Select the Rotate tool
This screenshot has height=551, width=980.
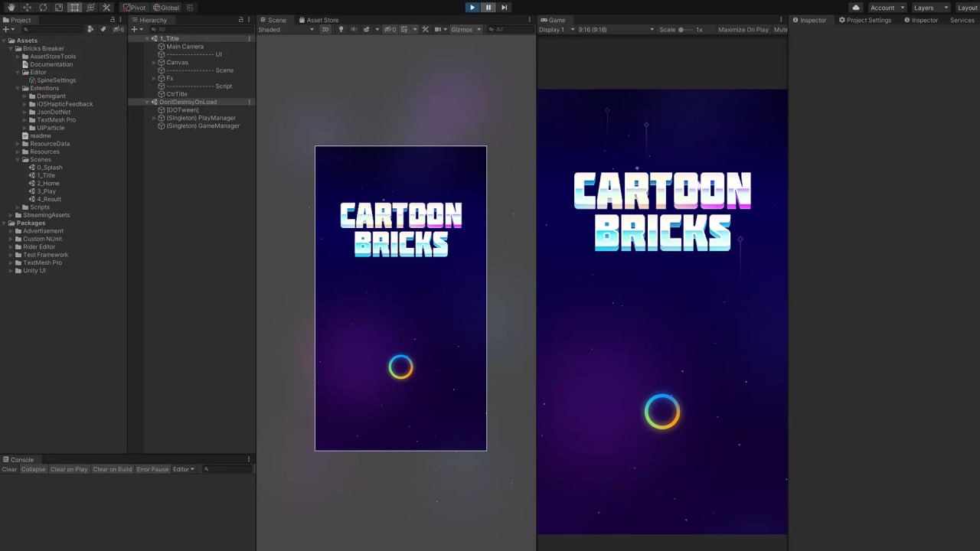(43, 7)
